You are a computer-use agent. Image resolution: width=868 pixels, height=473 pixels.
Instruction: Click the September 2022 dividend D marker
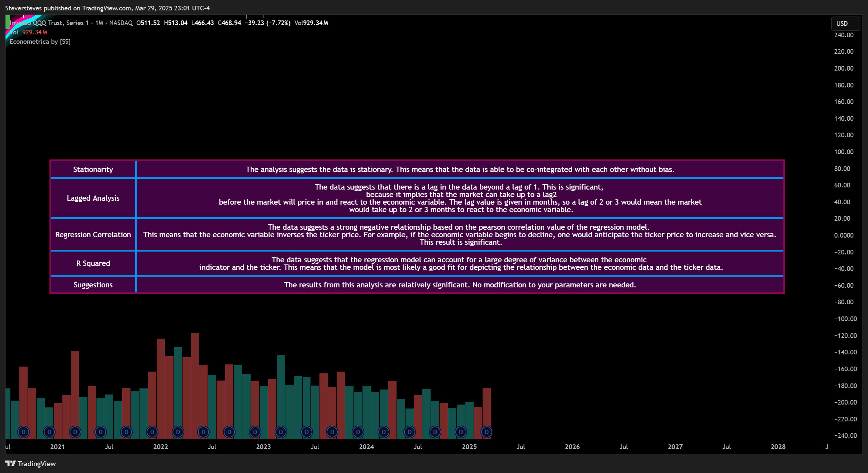pos(229,432)
